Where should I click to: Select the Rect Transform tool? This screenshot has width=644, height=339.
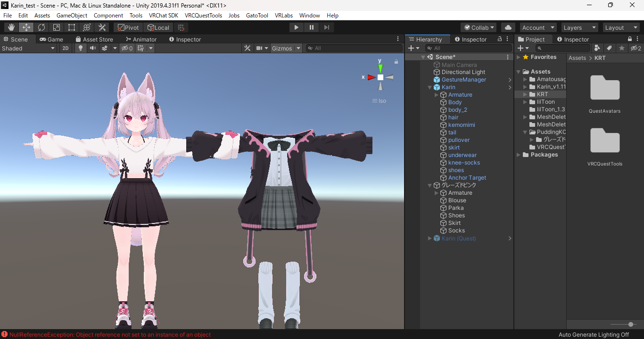[71, 27]
